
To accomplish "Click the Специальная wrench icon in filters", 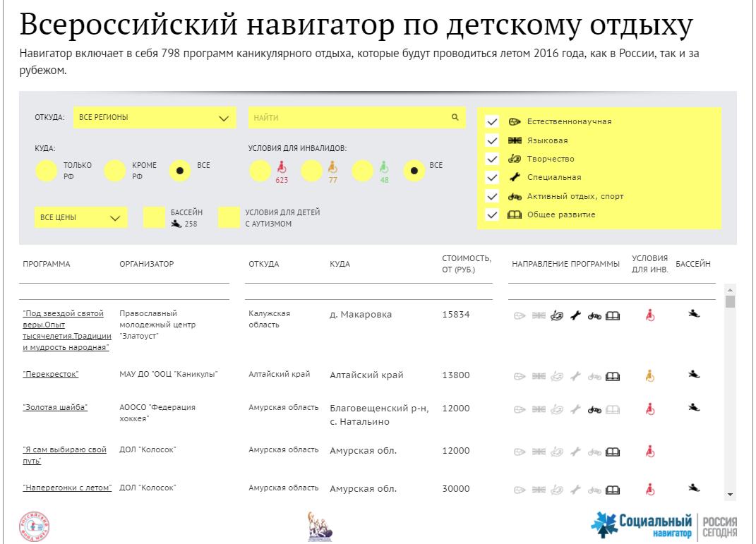I will (515, 177).
